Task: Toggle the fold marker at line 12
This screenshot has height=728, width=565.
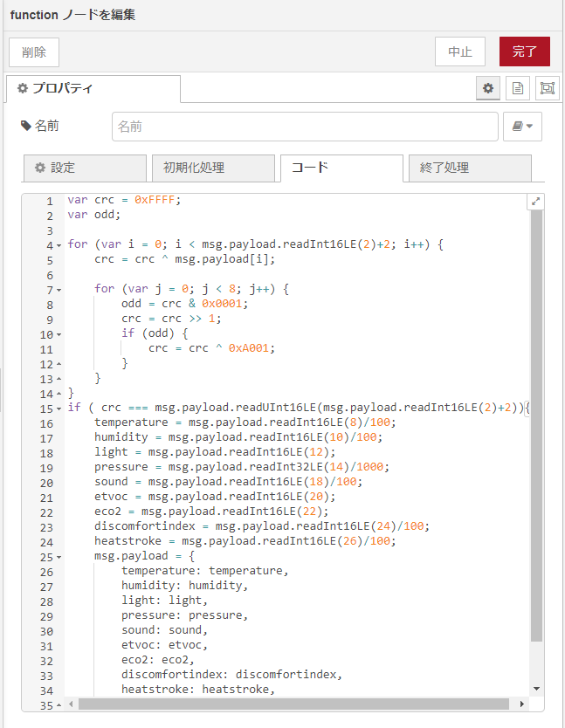Action: pyautogui.click(x=59, y=365)
